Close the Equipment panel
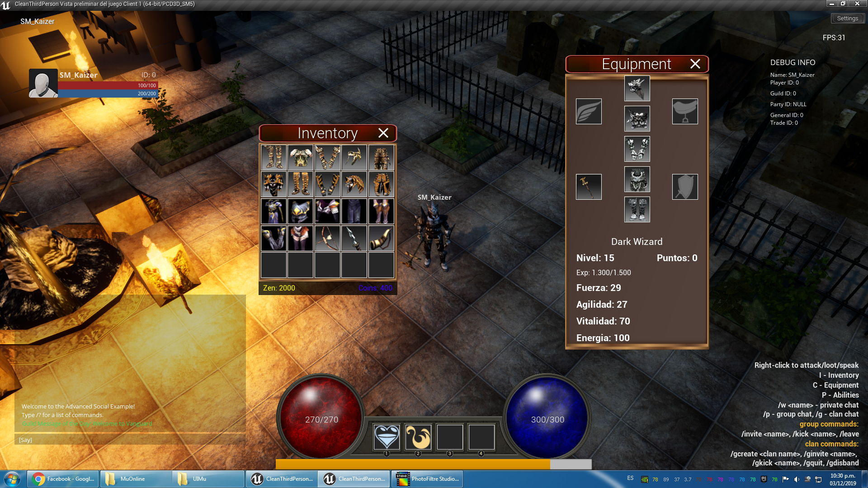The width and height of the screenshot is (868, 488). point(694,64)
